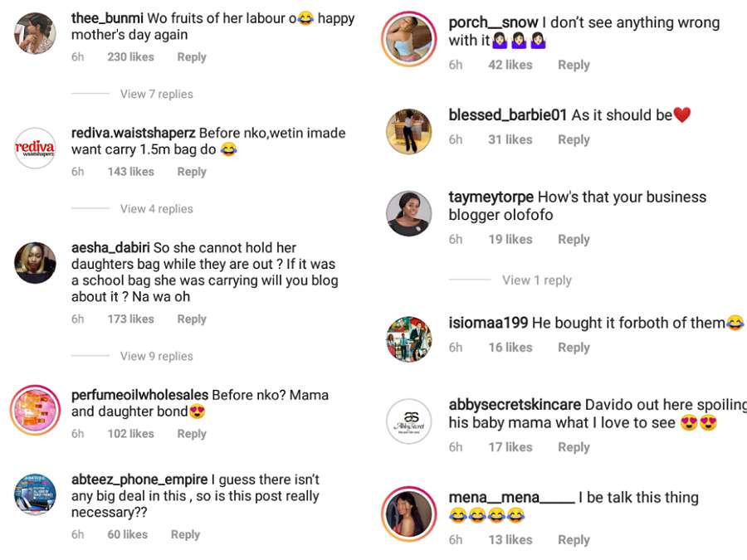The image size is (747, 560).
Task: Expand View 9 replies under aesha_dabiri
Action: pos(156,356)
